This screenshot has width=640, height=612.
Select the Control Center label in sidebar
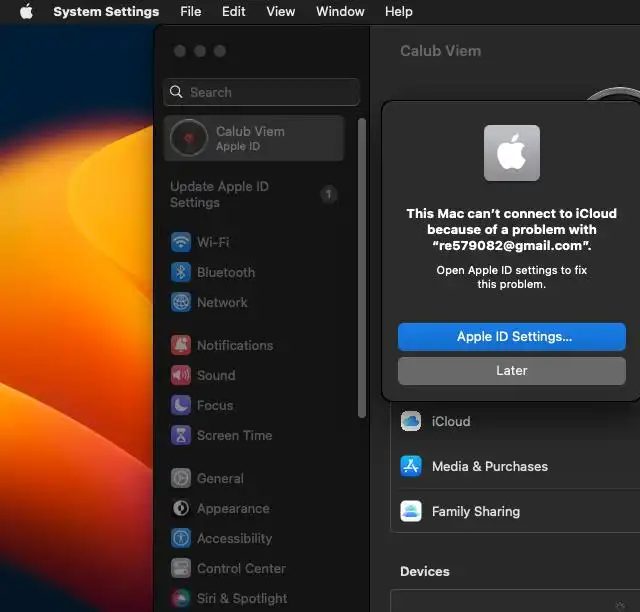click(x=241, y=568)
